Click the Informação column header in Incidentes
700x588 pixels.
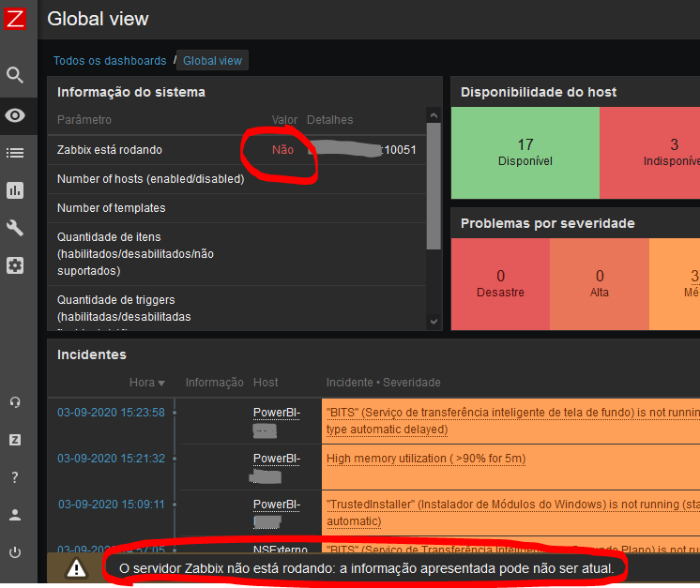(x=215, y=383)
